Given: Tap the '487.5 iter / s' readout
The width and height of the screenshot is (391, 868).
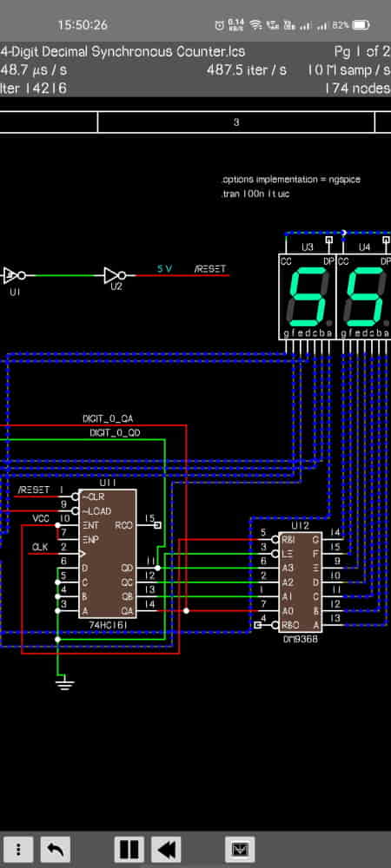Looking at the screenshot, I should pos(247,70).
